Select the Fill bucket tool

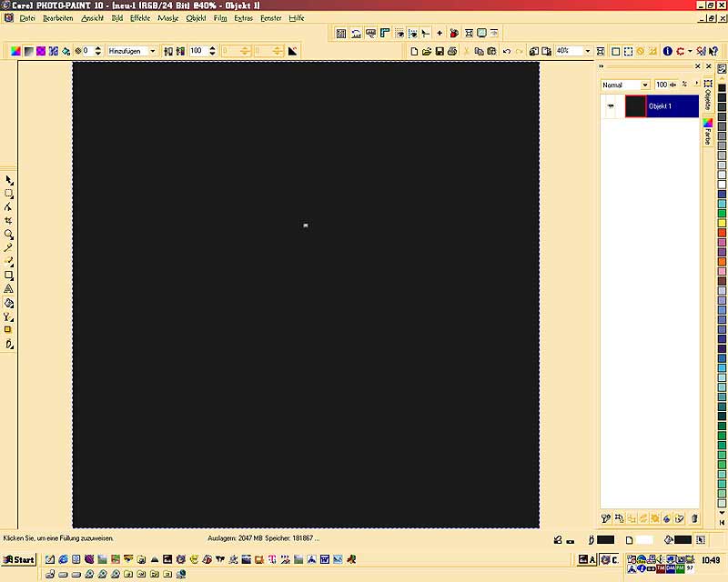click(x=9, y=303)
